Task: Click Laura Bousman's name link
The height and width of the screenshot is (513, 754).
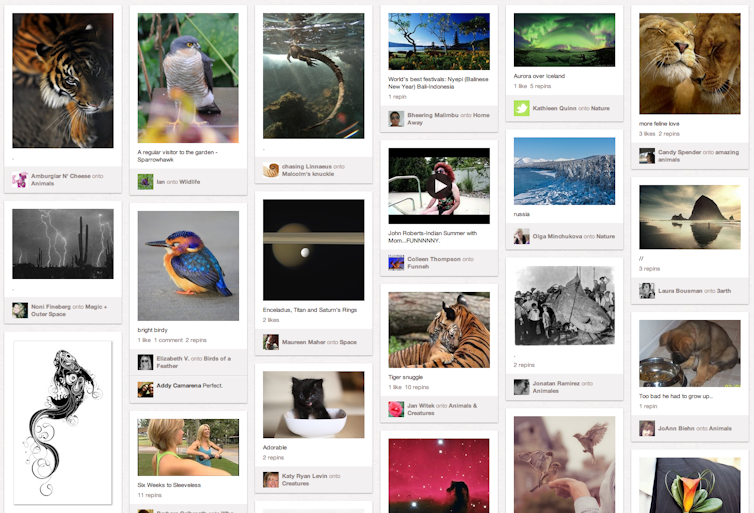Action: click(680, 291)
